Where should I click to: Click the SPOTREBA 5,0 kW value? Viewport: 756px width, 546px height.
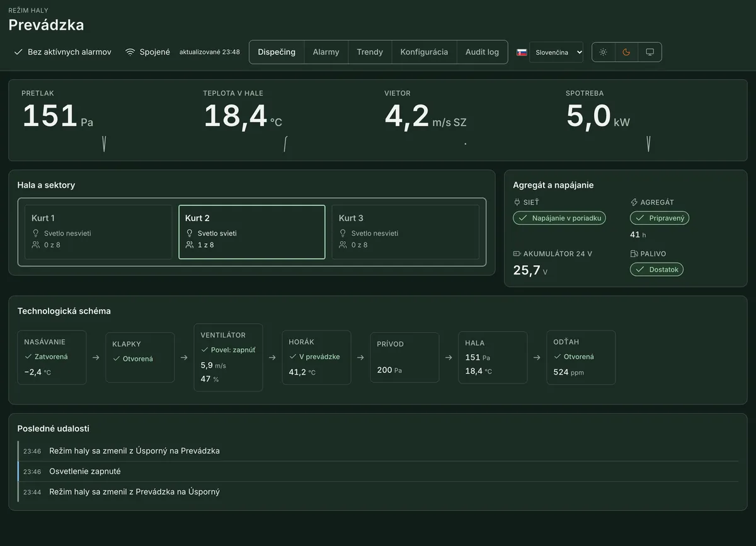coord(598,117)
